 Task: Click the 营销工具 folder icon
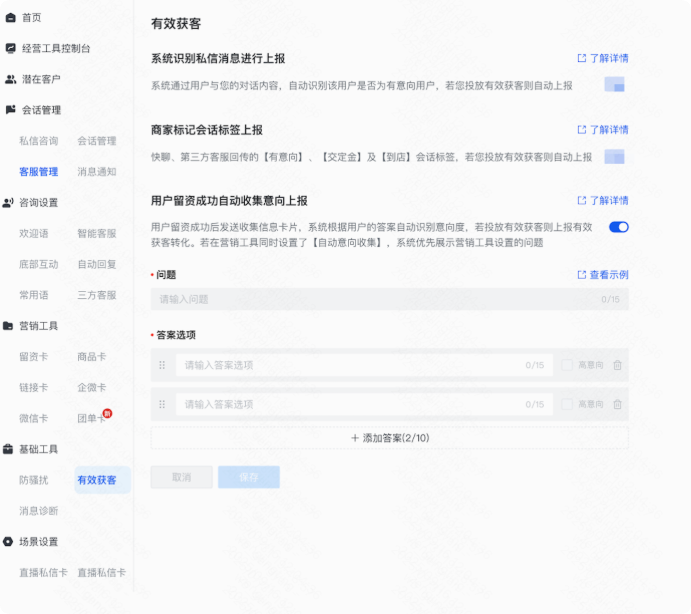(x=8, y=326)
